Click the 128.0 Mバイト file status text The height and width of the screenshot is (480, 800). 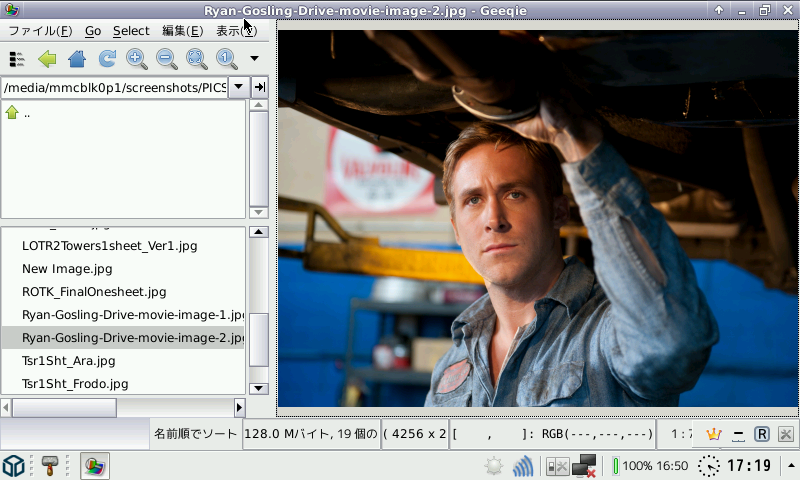click(x=311, y=434)
